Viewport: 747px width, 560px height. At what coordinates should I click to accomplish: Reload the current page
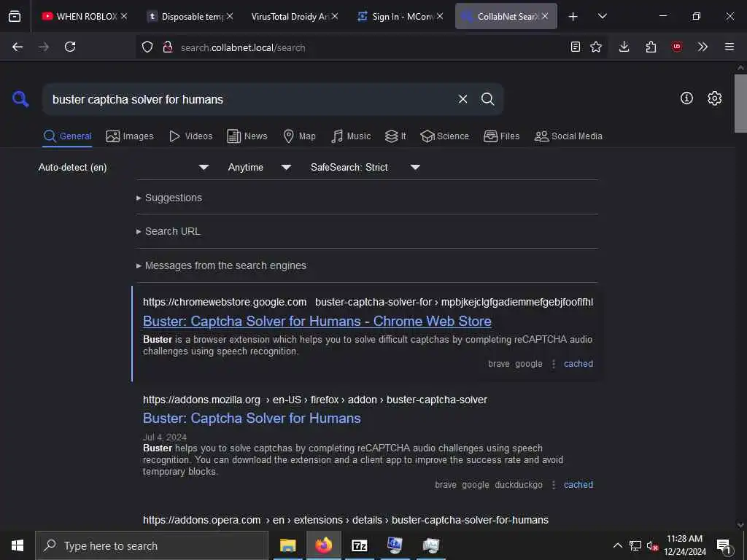70,47
